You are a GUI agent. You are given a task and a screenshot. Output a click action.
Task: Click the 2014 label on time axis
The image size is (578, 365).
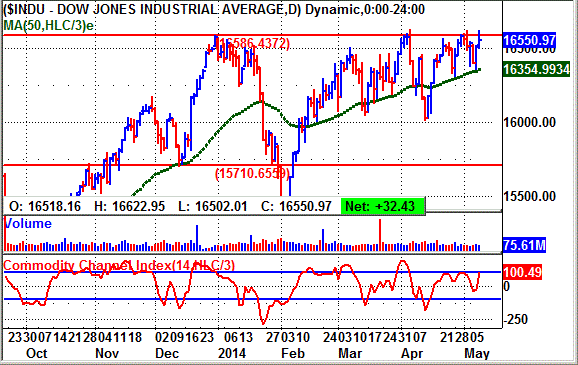click(x=232, y=353)
